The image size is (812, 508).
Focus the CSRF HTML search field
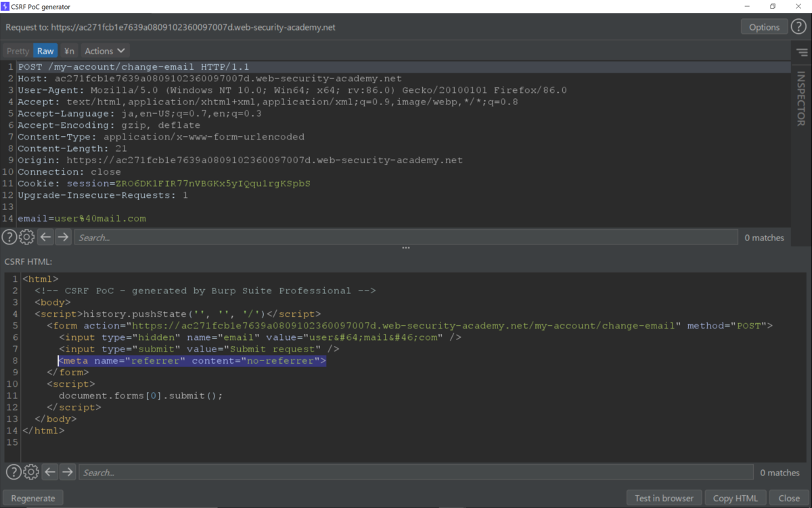415,472
